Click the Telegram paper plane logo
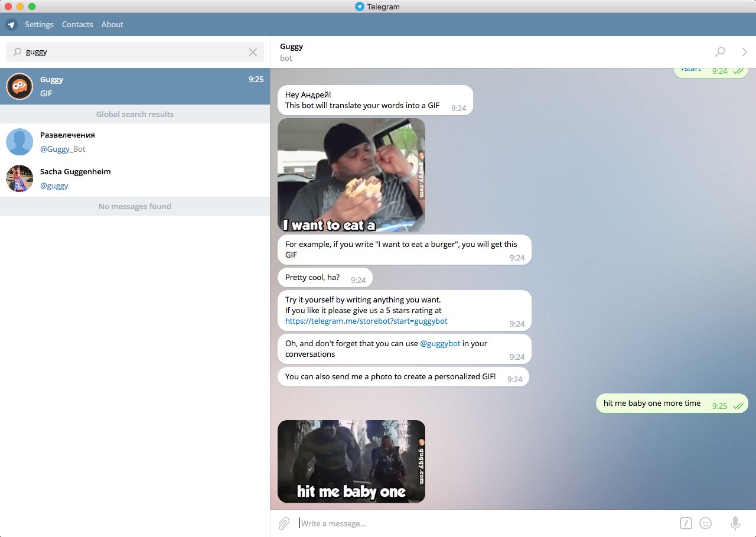 pyautogui.click(x=11, y=25)
